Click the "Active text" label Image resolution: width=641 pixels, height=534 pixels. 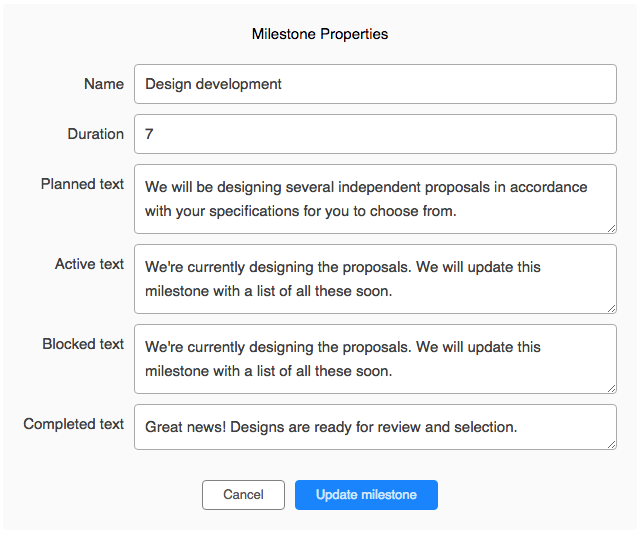pos(90,264)
